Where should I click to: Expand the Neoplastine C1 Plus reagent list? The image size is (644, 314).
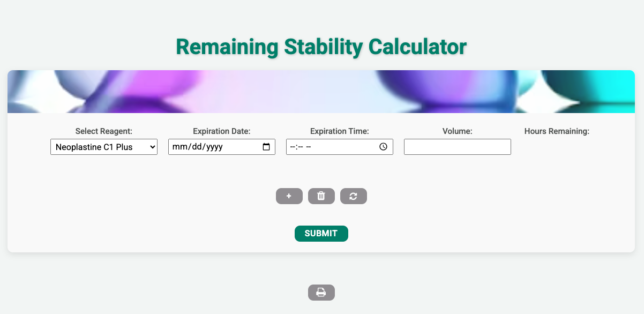(x=104, y=146)
